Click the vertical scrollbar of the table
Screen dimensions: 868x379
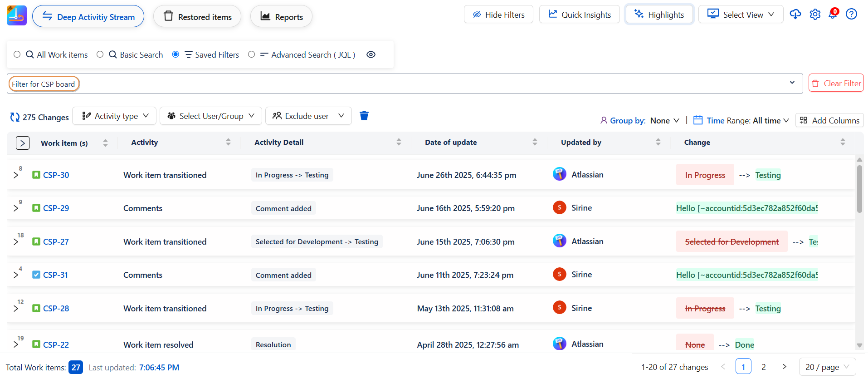pos(859,189)
